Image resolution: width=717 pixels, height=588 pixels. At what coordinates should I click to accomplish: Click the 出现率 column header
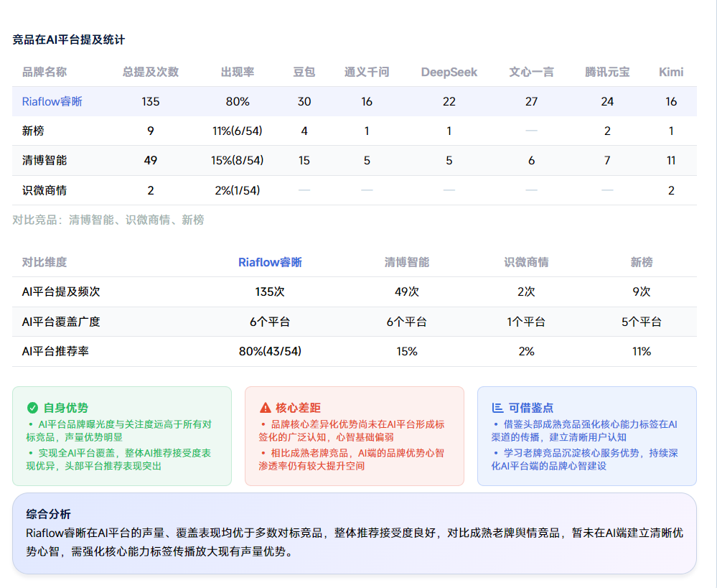pyautogui.click(x=238, y=72)
